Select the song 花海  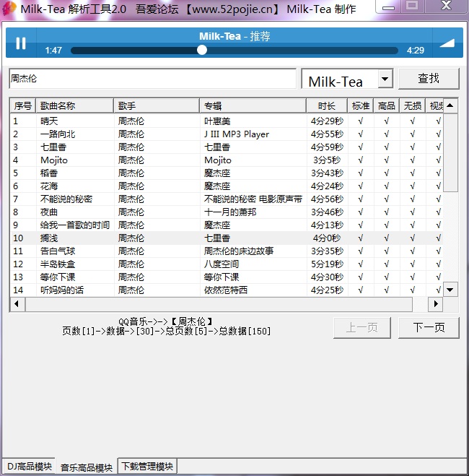tap(49, 186)
